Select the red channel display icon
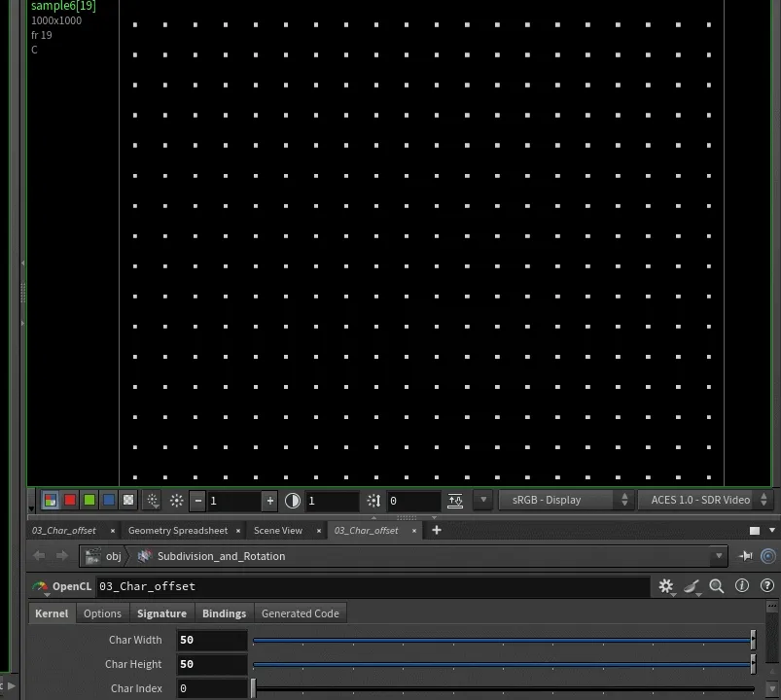 point(68,500)
